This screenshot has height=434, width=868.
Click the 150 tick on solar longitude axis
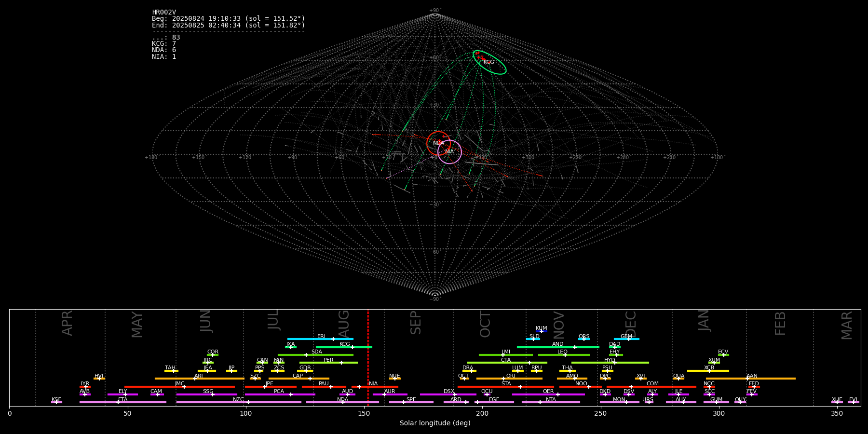(x=364, y=414)
